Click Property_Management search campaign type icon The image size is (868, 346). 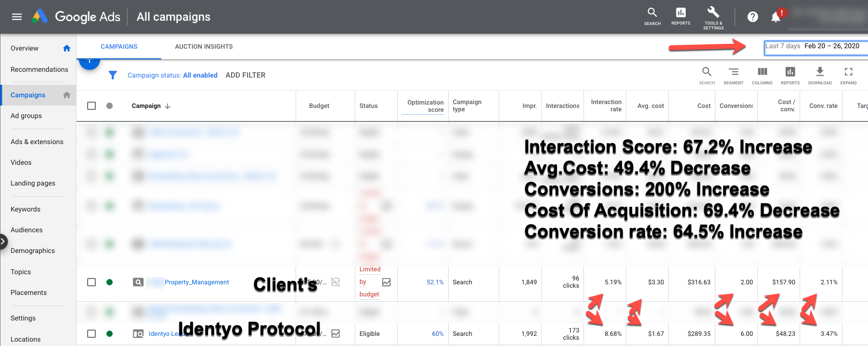[x=138, y=282]
